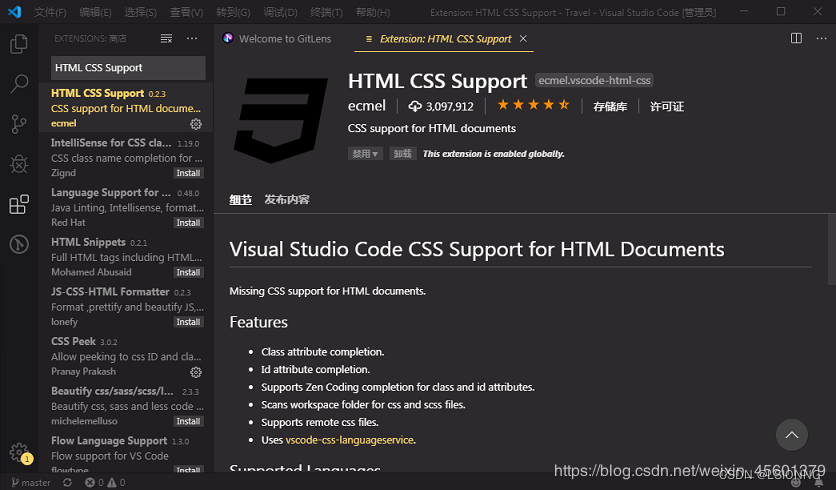Open the 转到(G) menu
This screenshot has height=490, width=836.
click(x=233, y=12)
